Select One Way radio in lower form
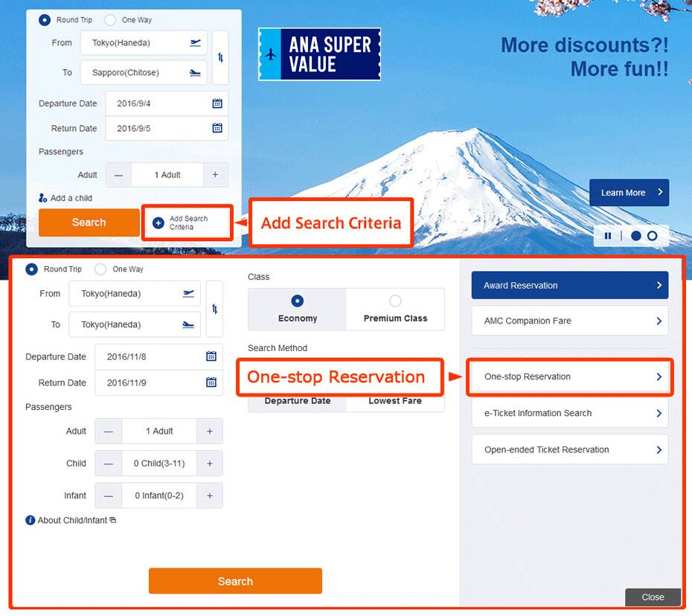692x616 pixels. click(x=100, y=269)
